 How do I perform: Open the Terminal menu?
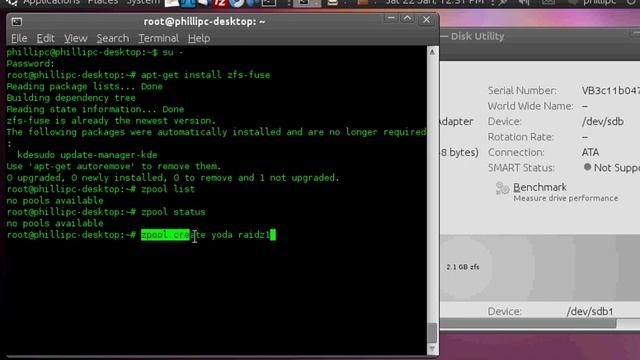(158, 38)
